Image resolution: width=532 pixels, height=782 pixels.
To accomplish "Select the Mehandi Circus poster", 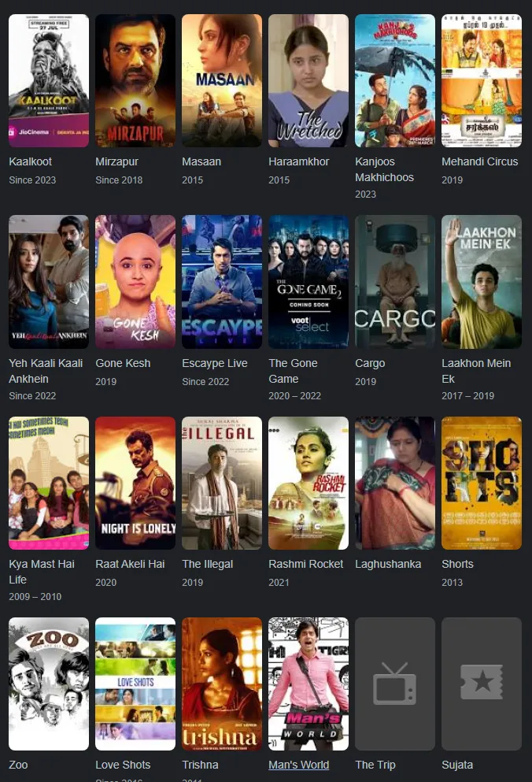I will [482, 81].
